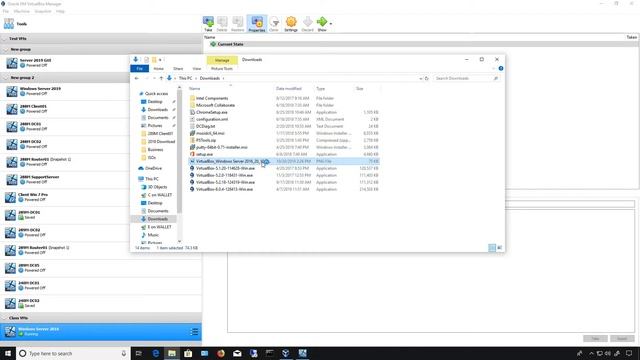This screenshot has width=640, height=360.
Task: Click the Tools icon in VirtualBox Manager
Action: (9, 24)
